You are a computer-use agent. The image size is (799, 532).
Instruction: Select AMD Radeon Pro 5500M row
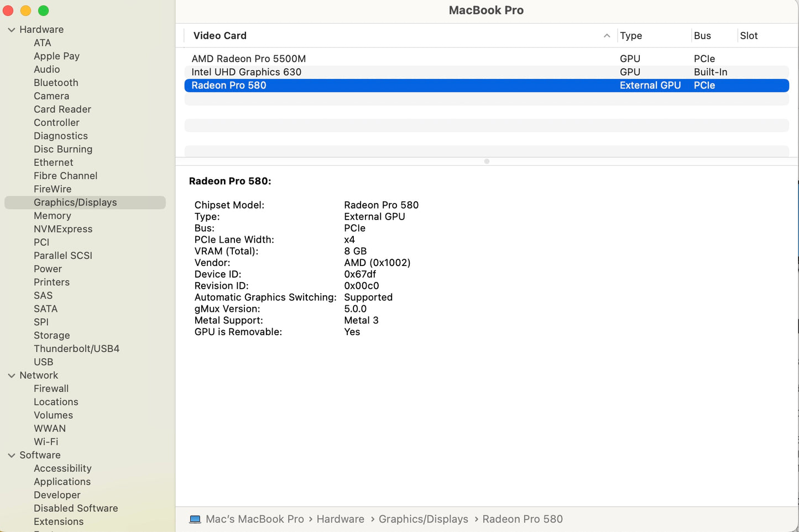tap(248, 59)
